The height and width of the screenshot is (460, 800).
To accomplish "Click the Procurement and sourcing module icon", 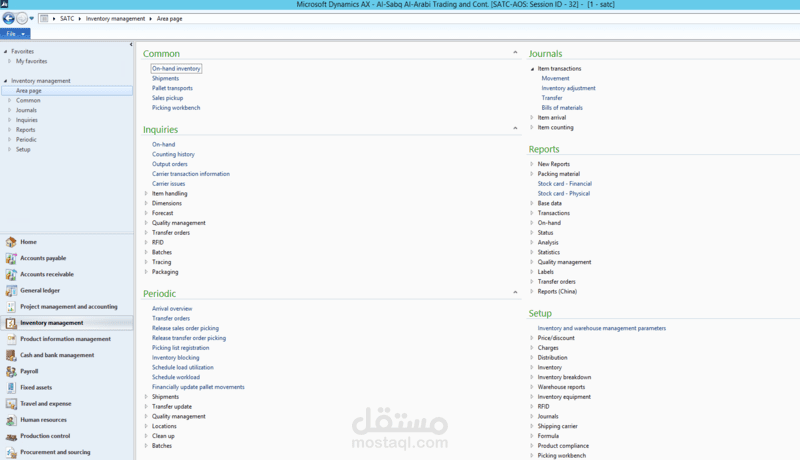I will click(x=11, y=452).
